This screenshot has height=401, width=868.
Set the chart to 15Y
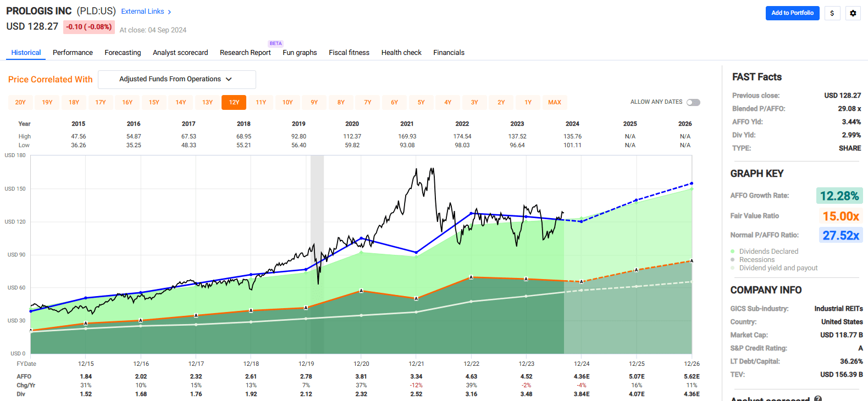pos(154,102)
